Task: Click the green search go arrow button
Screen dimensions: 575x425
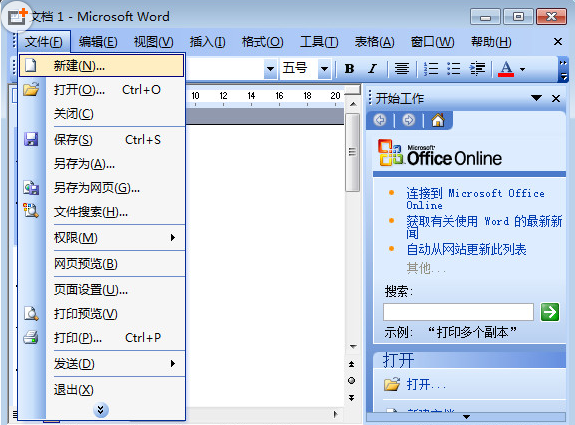Action: 550,312
